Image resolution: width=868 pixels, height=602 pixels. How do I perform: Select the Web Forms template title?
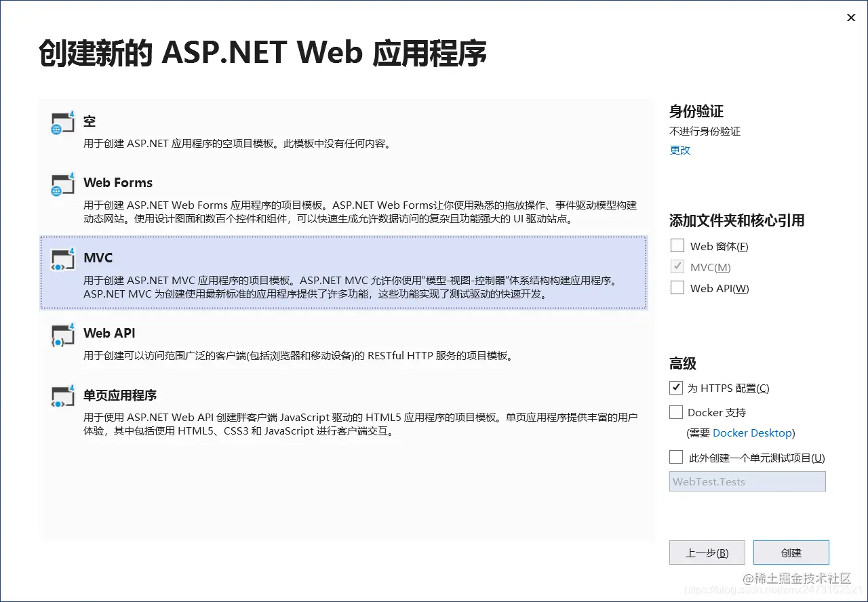point(118,182)
